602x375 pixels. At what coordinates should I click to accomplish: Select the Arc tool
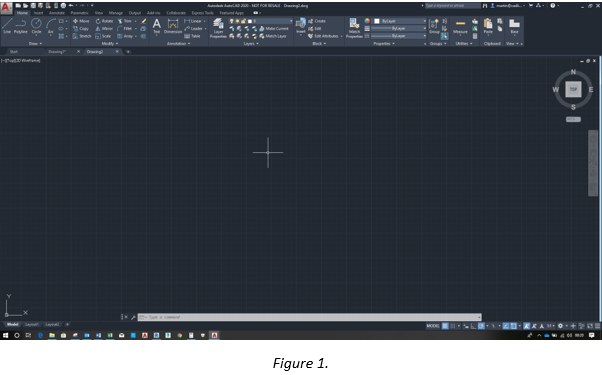50,26
